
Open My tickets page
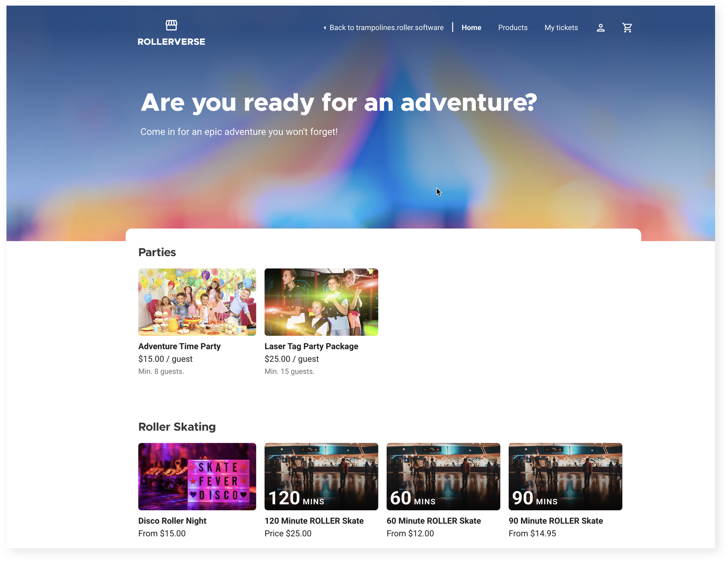pyautogui.click(x=561, y=28)
